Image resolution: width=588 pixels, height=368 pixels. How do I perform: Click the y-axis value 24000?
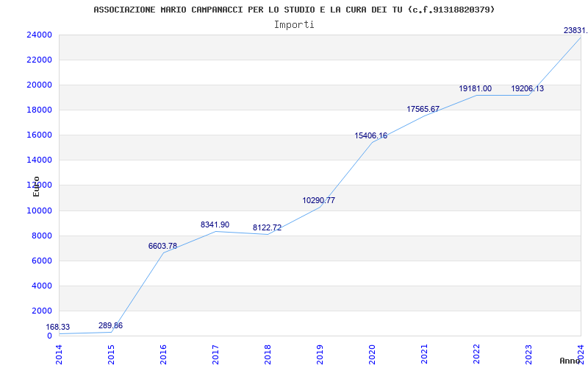pos(39,35)
